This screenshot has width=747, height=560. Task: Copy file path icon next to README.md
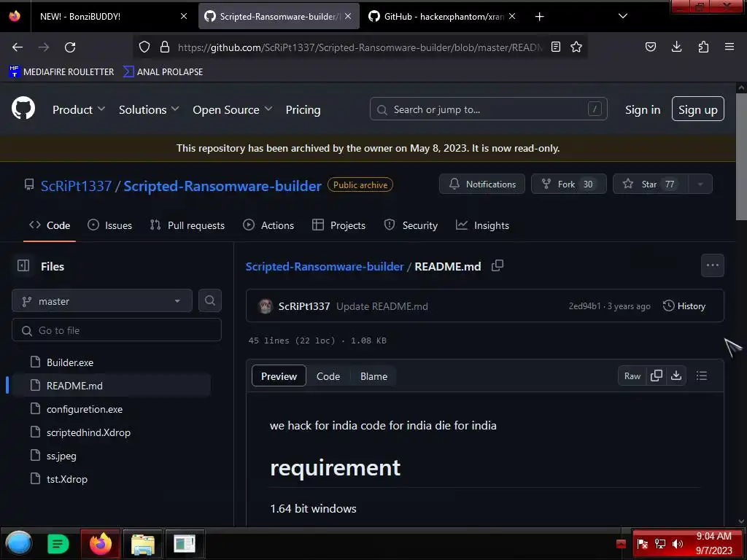tap(498, 265)
